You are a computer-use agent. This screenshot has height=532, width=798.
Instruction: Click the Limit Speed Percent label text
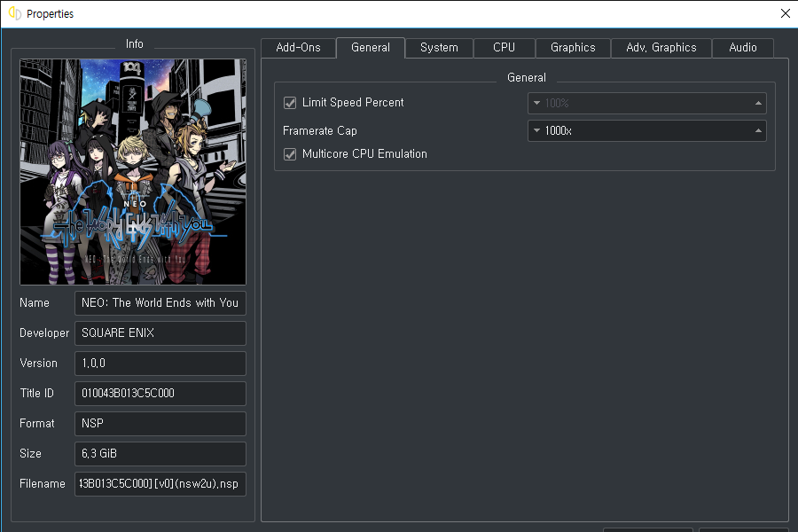pyautogui.click(x=353, y=103)
